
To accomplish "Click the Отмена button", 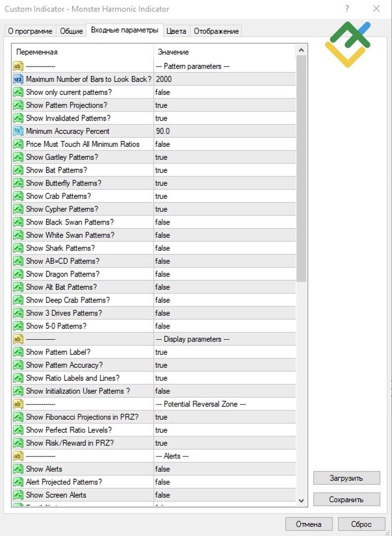I will coord(308,524).
